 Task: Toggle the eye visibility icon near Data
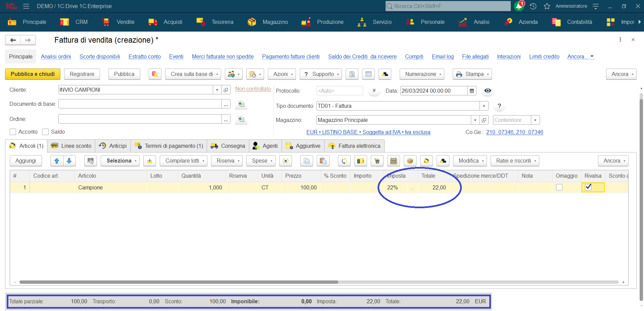(488, 91)
